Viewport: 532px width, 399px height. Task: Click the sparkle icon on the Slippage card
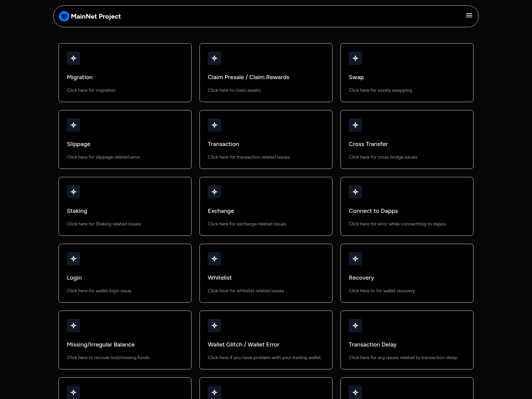[73, 125]
